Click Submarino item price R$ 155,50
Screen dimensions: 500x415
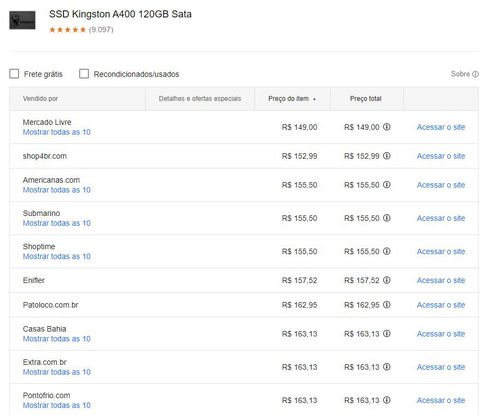point(299,218)
